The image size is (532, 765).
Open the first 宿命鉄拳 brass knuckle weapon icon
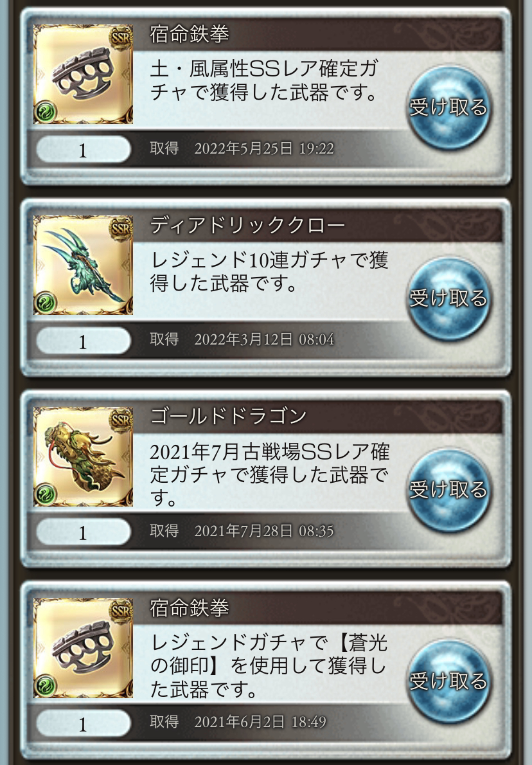tap(83, 74)
